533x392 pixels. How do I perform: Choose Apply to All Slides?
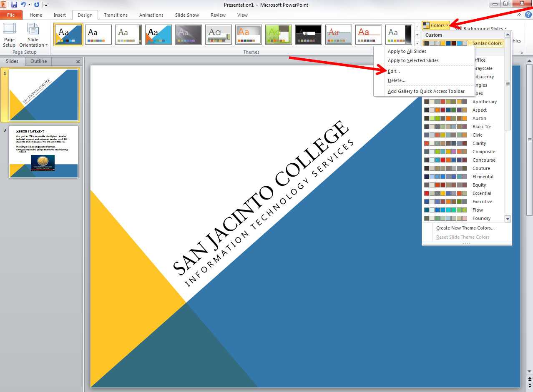(x=424, y=51)
